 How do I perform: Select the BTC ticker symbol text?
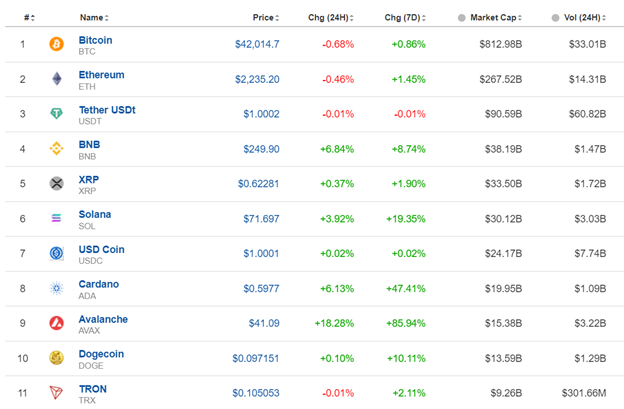(87, 52)
